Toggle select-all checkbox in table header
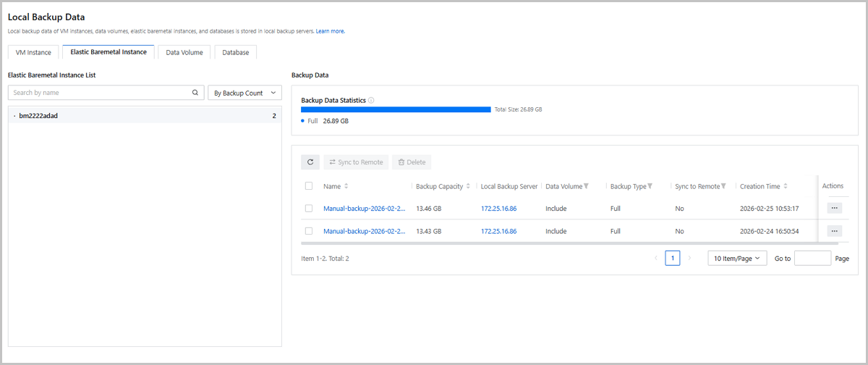The image size is (868, 365). [x=309, y=186]
